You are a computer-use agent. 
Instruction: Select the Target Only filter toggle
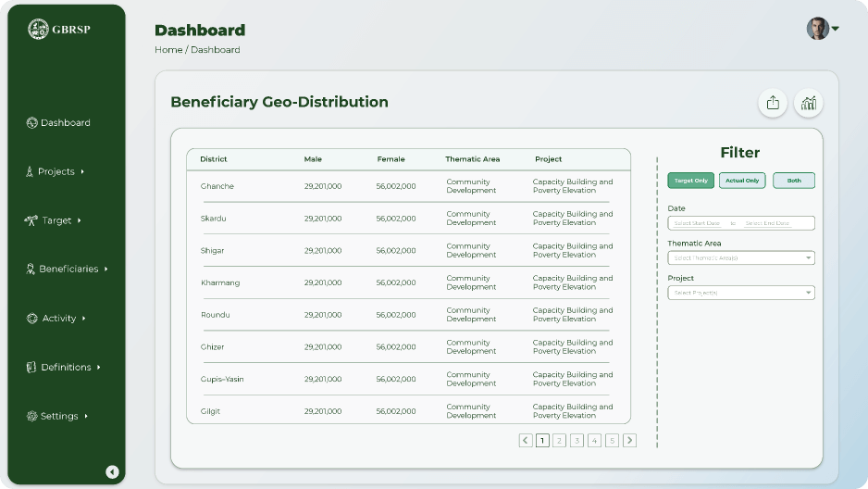pyautogui.click(x=690, y=181)
